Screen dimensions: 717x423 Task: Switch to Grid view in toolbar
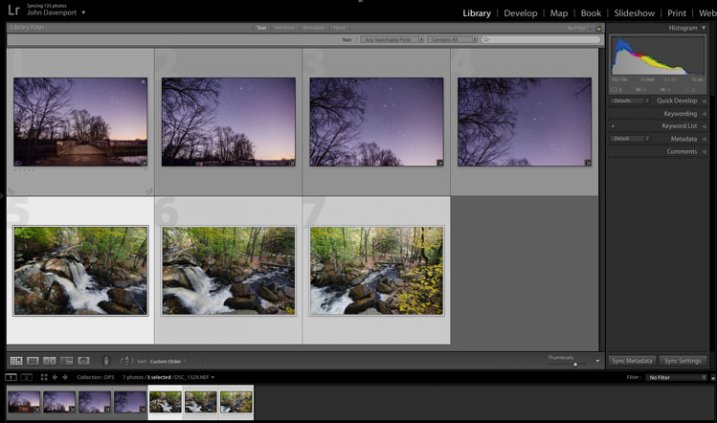[16, 361]
